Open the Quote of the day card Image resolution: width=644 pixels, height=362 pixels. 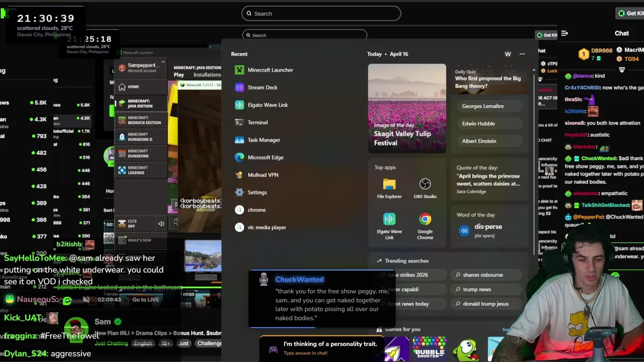coord(489,179)
